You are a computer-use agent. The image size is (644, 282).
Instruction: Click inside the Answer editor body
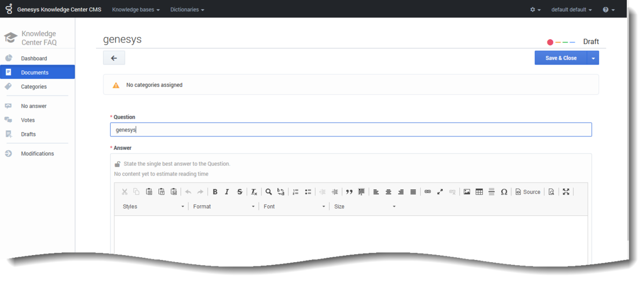coord(351,234)
